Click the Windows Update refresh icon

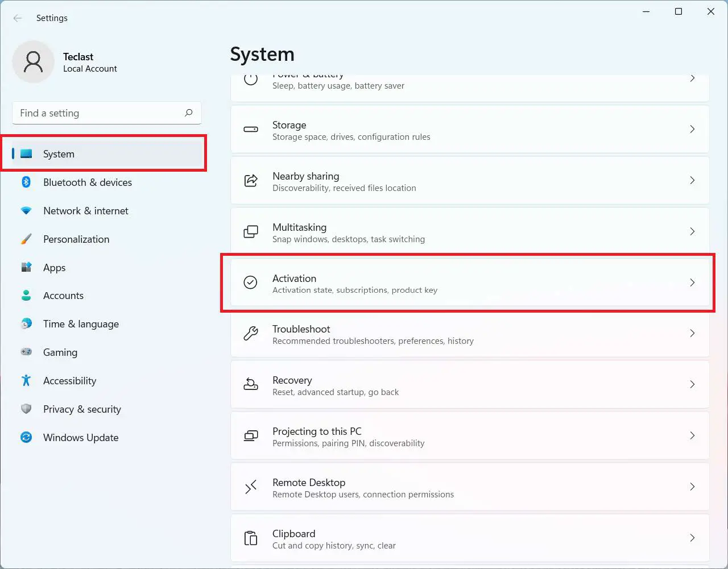click(26, 437)
